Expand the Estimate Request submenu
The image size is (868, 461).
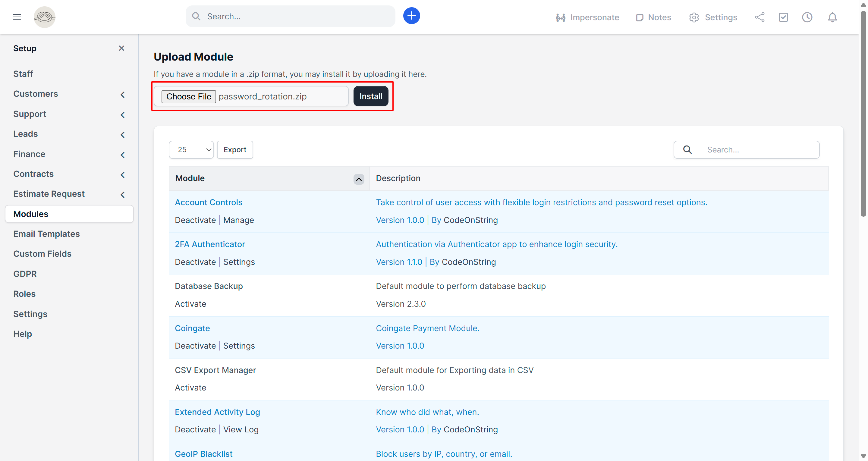tap(123, 194)
